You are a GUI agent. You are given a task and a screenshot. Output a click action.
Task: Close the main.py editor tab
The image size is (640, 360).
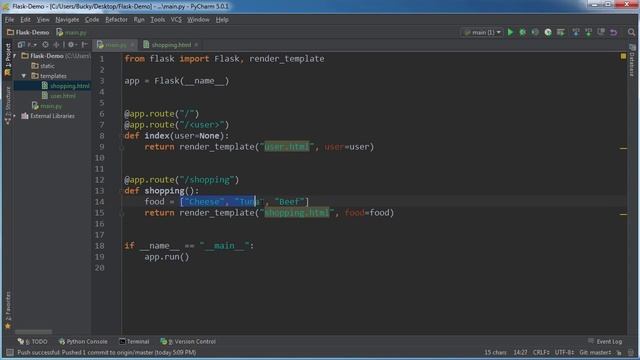(132, 45)
